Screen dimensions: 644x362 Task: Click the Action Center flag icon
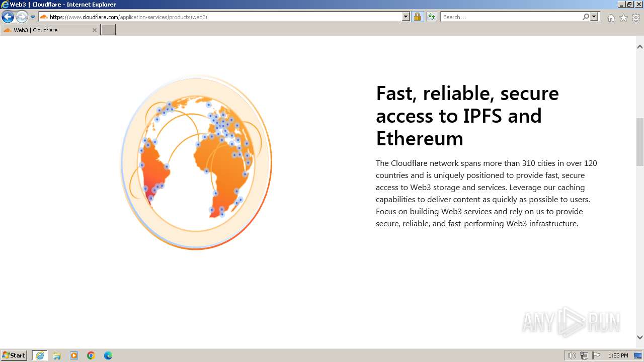(x=596, y=355)
